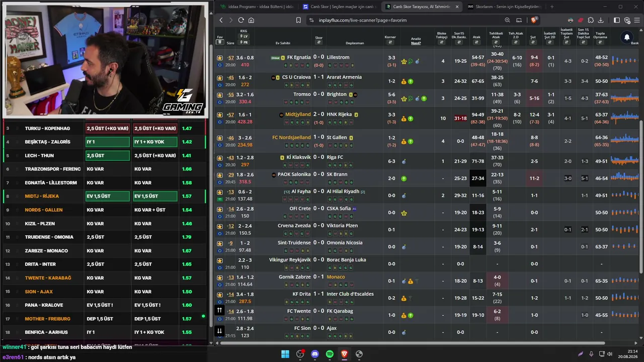Image resolution: width=644 pixels, height=362 pixels.
Task: Open new browser tab
Action: 552,7
